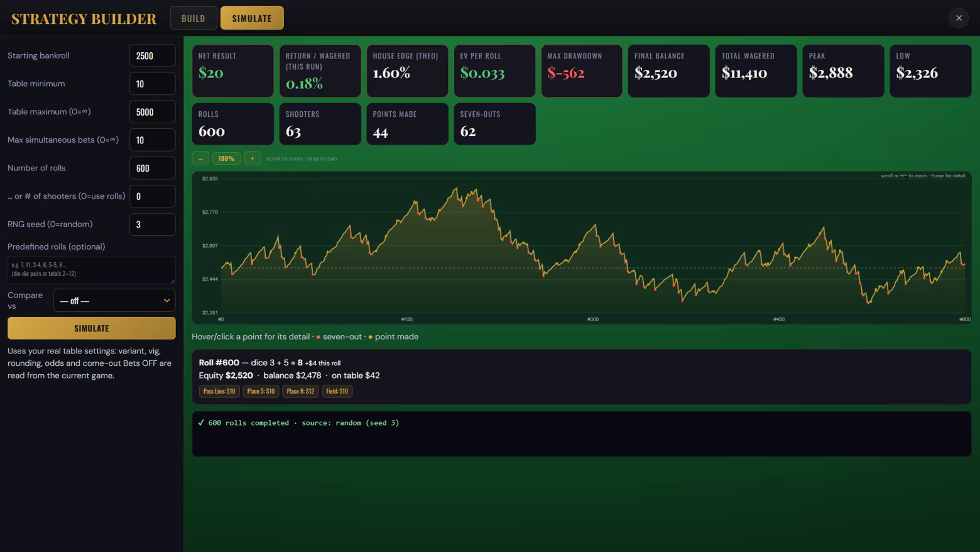Screen dimensions: 980x552
Task: Run the gold Simulate button
Action: coord(92,328)
